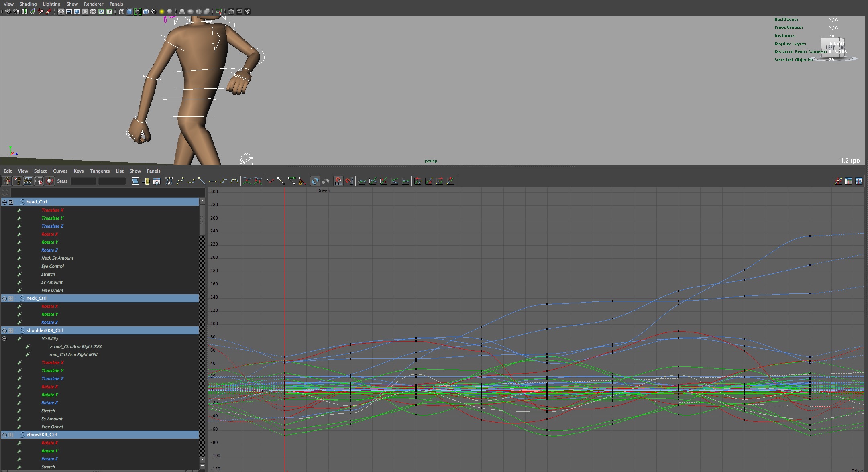This screenshot has height=472, width=868.
Task: Click the Stepped tangents icon
Action: point(223,181)
